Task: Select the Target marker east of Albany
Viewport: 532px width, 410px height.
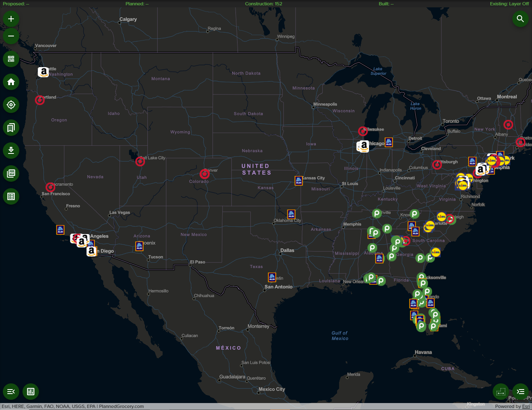Action: click(x=508, y=124)
